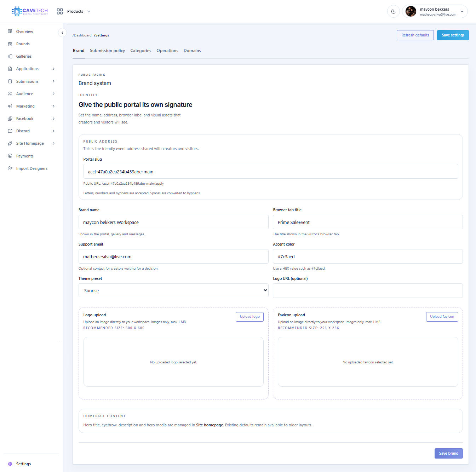The image size is (476, 472).
Task: Click the user avatar picture
Action: (411, 11)
